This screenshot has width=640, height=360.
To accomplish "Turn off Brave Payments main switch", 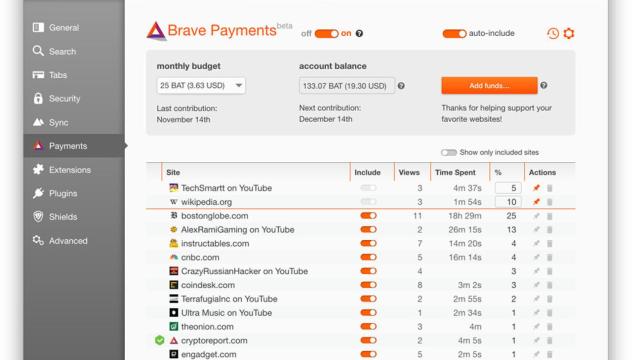I will click(327, 33).
